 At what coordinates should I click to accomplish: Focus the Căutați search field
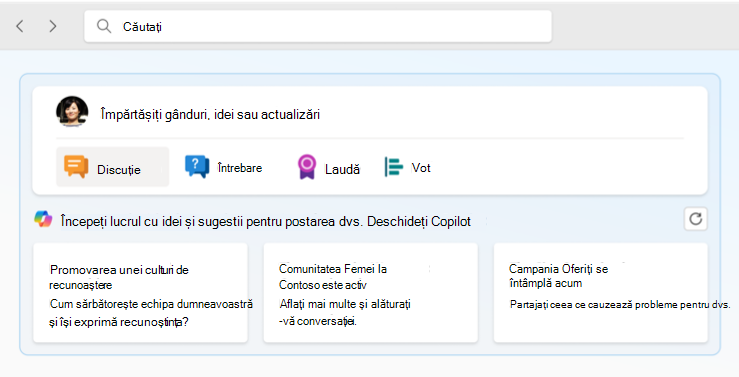(318, 26)
